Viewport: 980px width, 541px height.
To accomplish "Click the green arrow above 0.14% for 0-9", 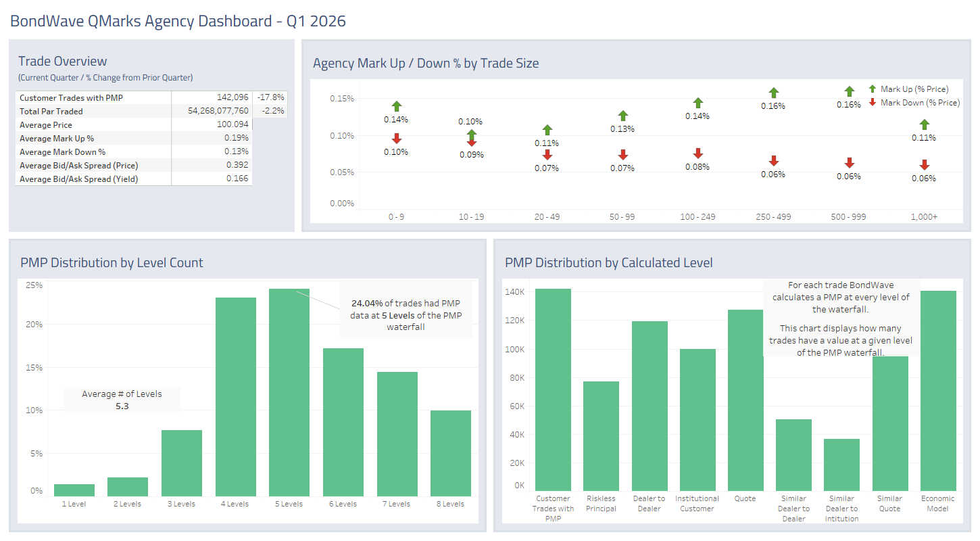I will tap(396, 106).
